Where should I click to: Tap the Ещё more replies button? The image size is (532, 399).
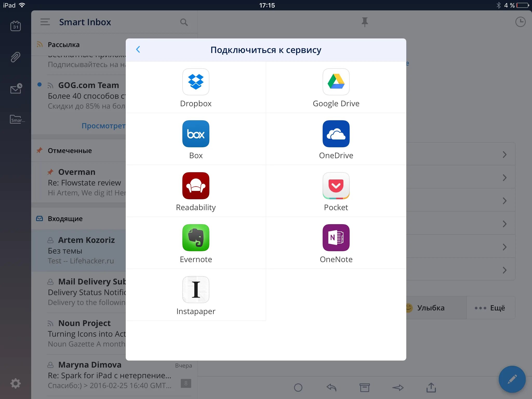point(490,308)
